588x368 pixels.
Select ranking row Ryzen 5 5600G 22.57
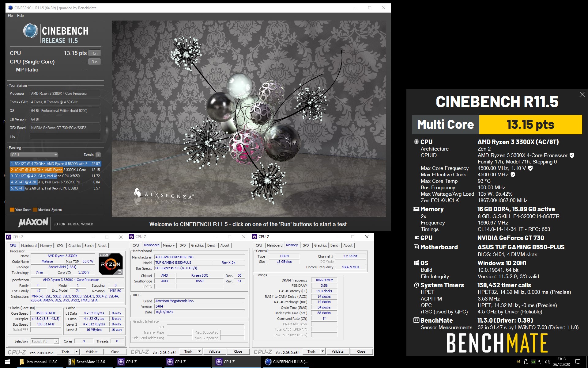55,164
